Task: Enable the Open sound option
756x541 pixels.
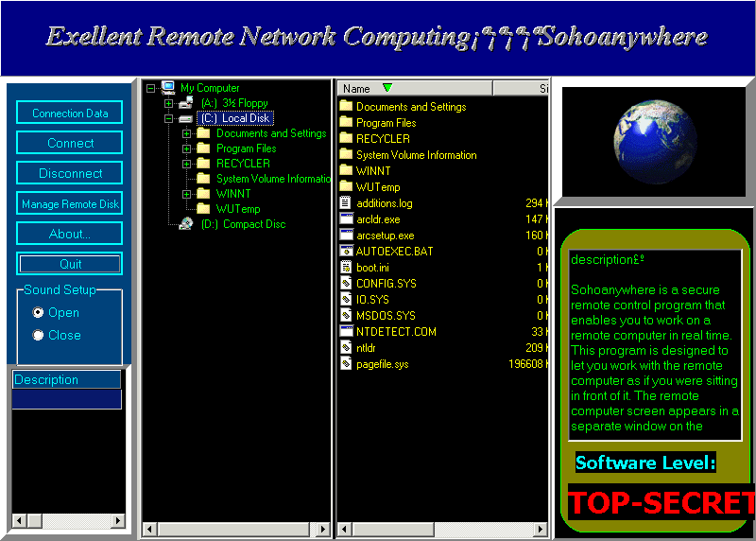Action: (x=38, y=312)
